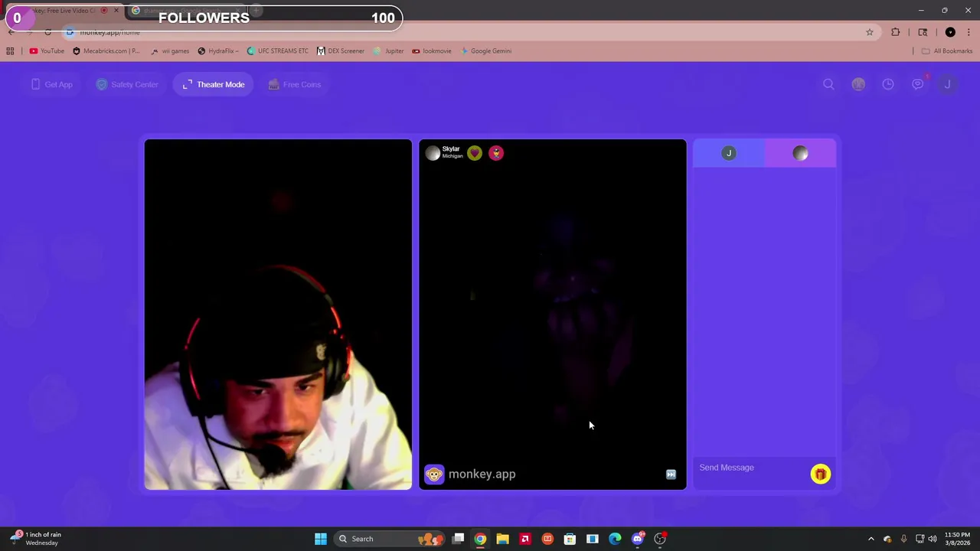Expand the All Bookmarks folder
This screenshot has width=980, height=551.
click(947, 51)
